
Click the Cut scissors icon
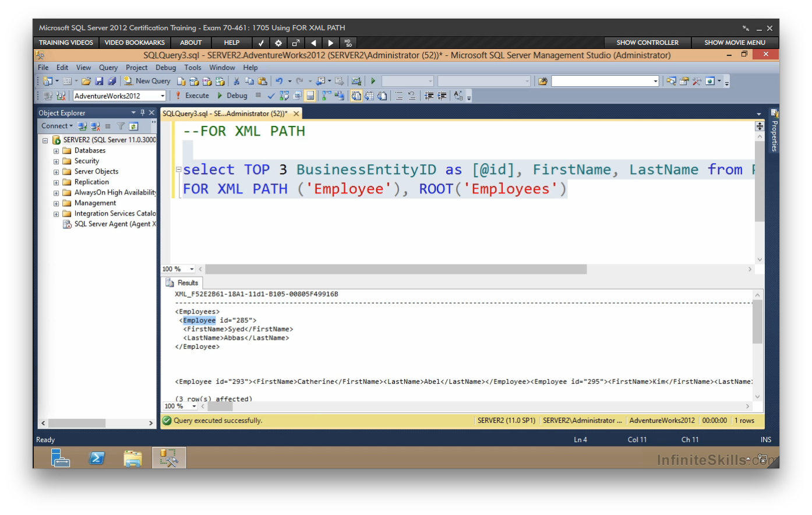coord(236,81)
